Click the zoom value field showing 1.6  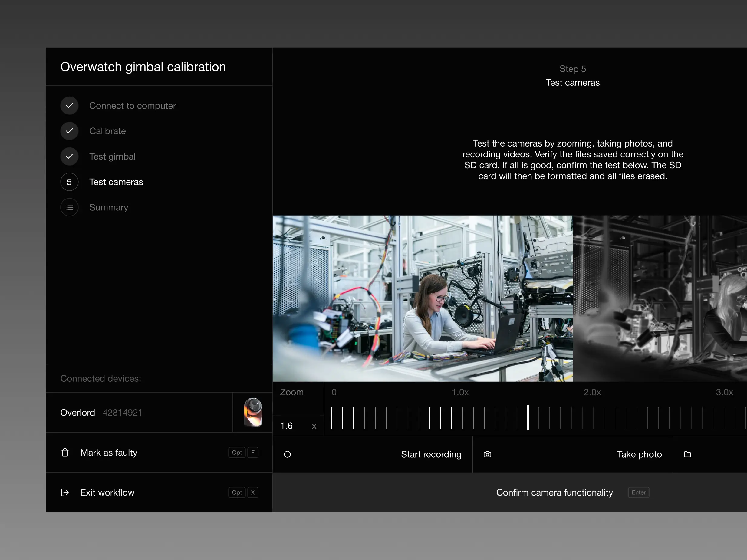[x=298, y=426]
